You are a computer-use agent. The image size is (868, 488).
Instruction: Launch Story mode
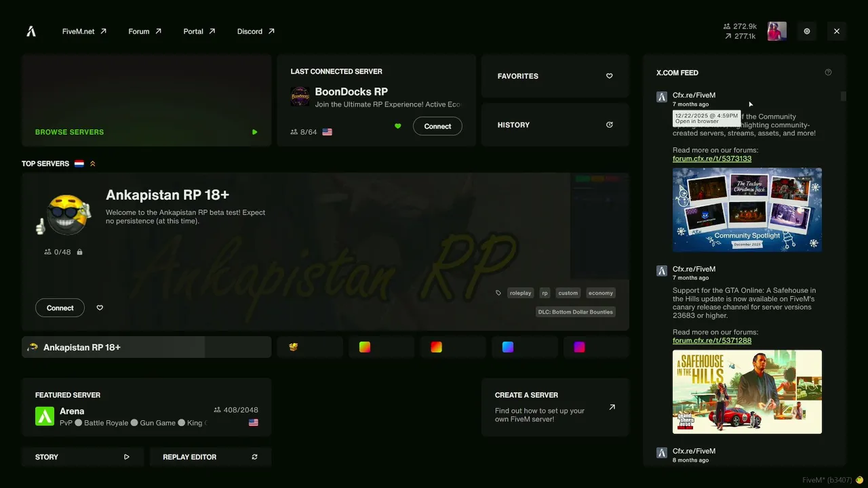click(x=83, y=457)
